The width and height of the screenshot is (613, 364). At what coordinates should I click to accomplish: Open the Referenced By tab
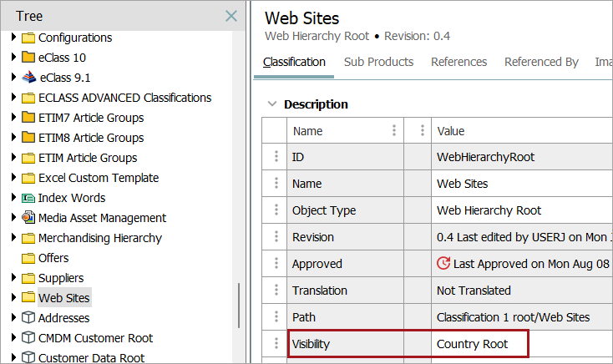click(x=541, y=62)
